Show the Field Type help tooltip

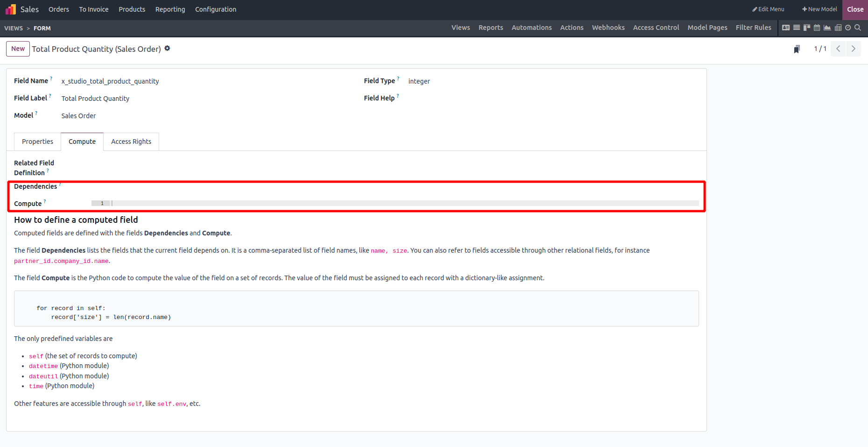398,78
